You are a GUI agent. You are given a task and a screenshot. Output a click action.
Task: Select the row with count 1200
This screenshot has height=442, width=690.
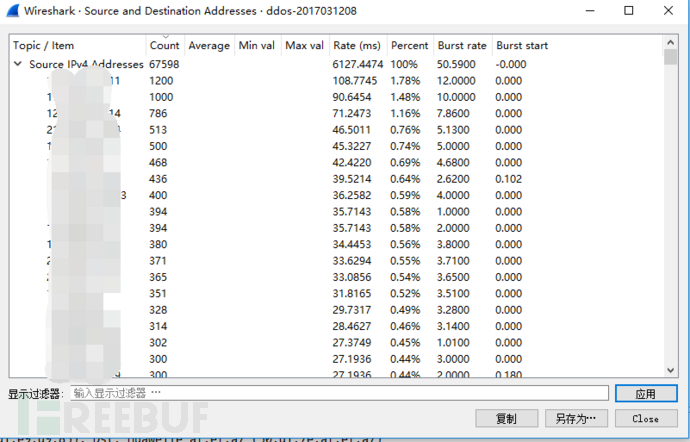(x=336, y=81)
